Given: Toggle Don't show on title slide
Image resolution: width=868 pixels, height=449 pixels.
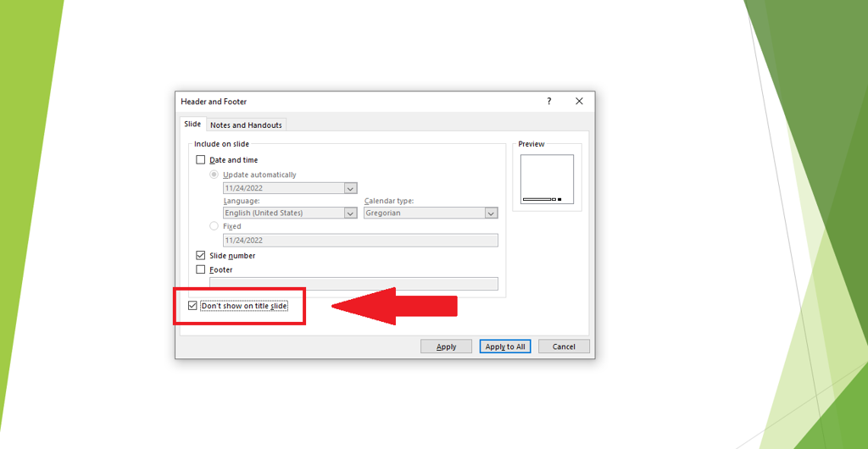Looking at the screenshot, I should click(193, 306).
